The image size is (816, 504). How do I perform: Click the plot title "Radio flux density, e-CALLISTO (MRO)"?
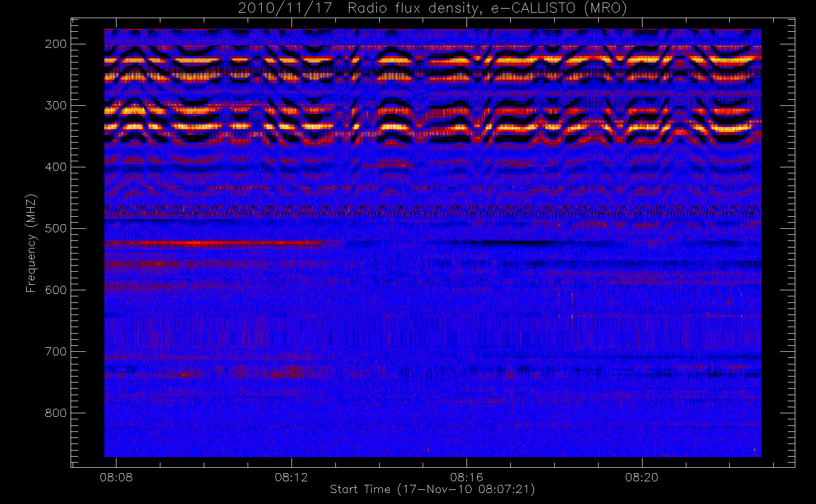click(487, 9)
